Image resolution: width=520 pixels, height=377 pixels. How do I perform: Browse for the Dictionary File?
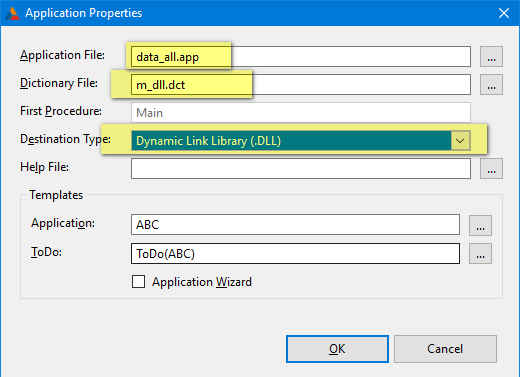click(x=491, y=85)
